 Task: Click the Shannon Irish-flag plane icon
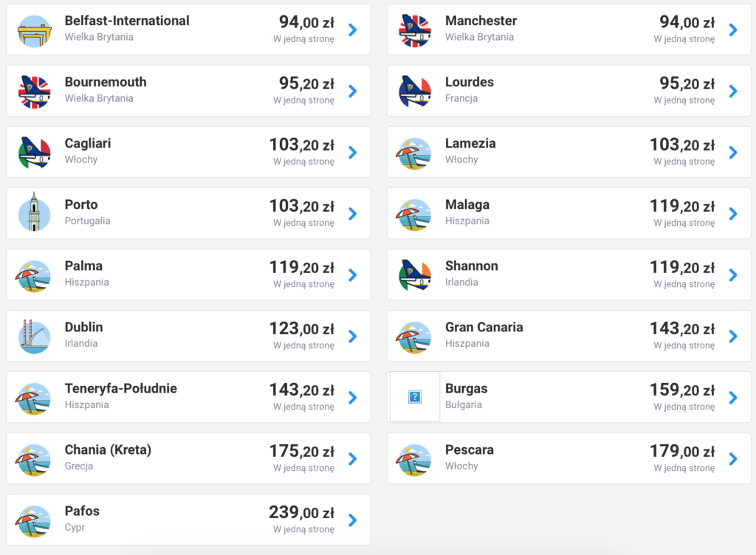415,275
